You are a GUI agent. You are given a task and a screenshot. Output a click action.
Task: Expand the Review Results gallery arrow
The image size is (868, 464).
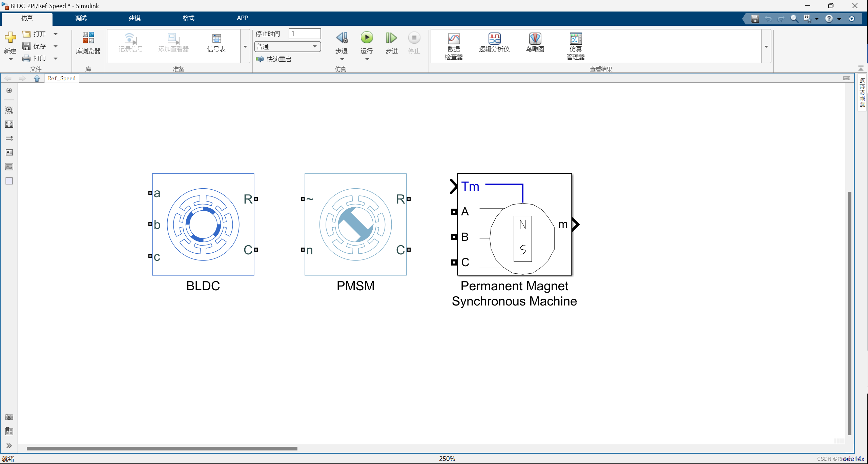coord(766,46)
